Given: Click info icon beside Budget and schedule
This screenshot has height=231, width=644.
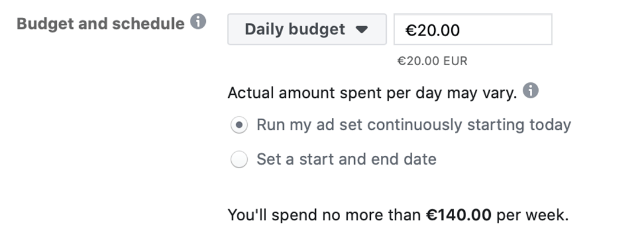Looking at the screenshot, I should (x=198, y=21).
